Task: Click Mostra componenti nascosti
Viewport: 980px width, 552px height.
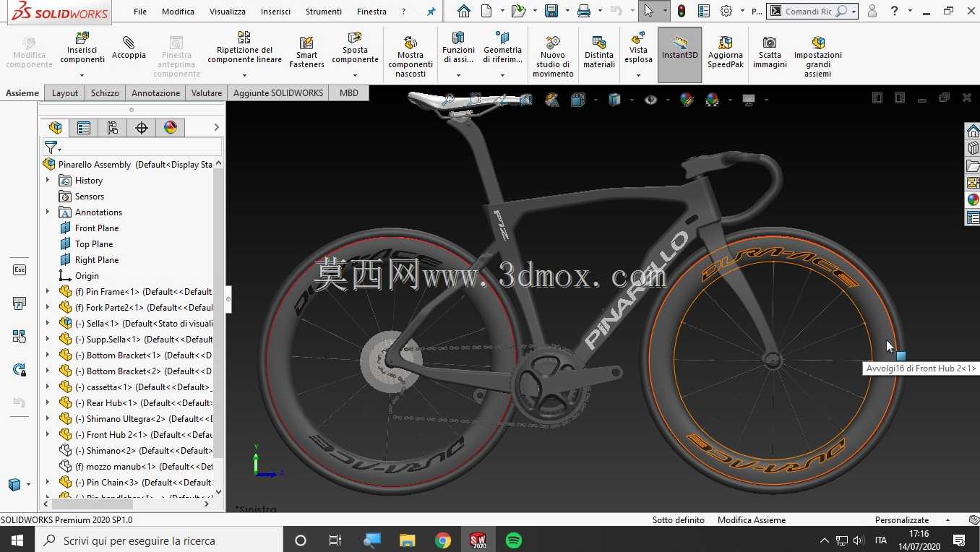Action: point(411,56)
